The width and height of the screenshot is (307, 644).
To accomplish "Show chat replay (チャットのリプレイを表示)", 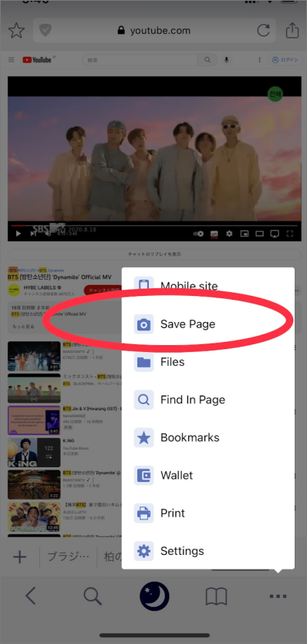I will (153, 254).
